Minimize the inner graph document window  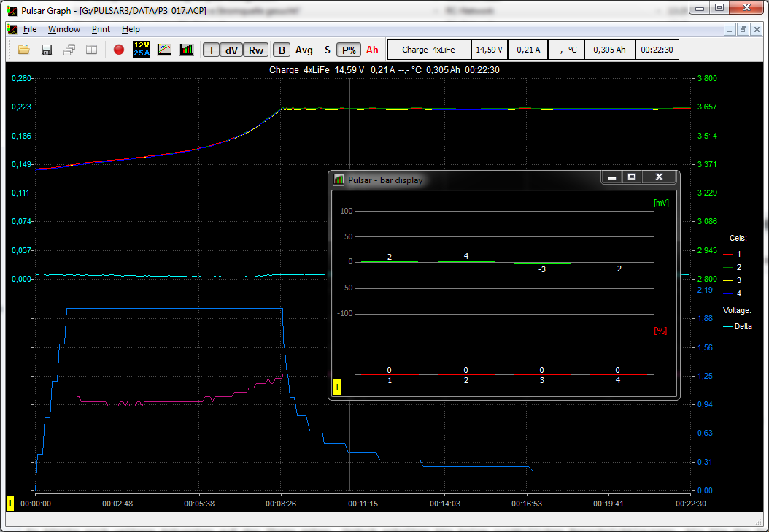[730, 30]
